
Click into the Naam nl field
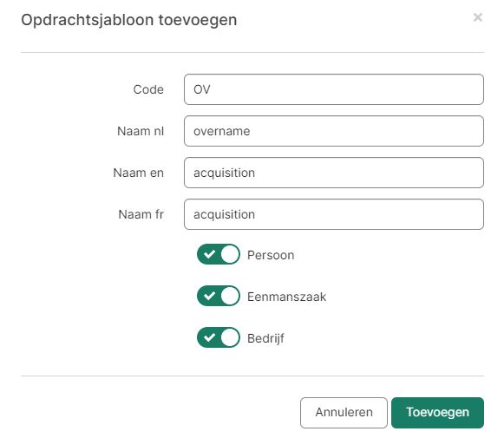point(334,131)
